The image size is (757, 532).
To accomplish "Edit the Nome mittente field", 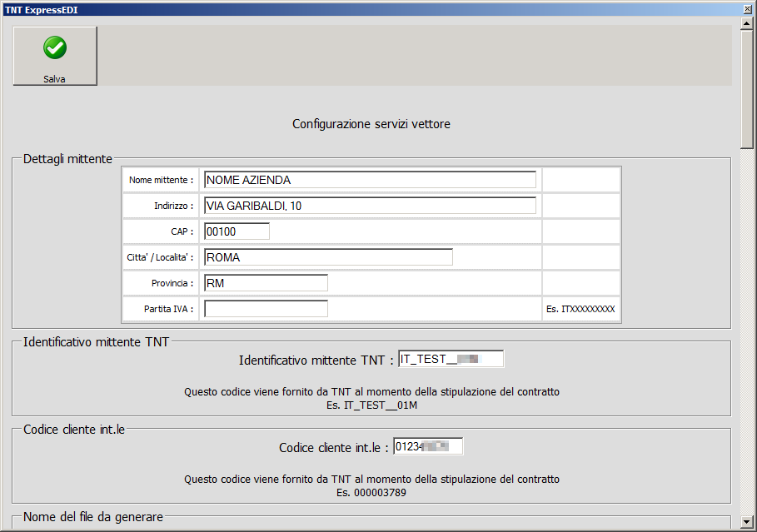I will (x=370, y=180).
